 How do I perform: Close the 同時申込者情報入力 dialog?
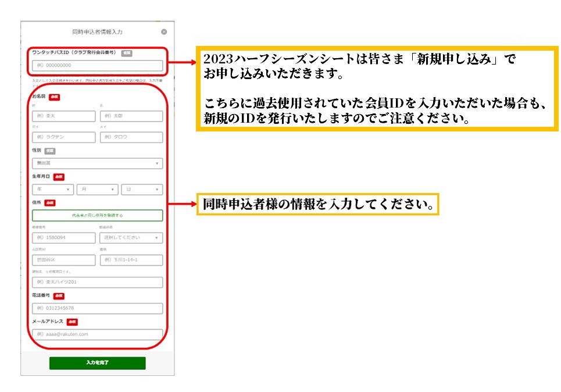(164, 32)
